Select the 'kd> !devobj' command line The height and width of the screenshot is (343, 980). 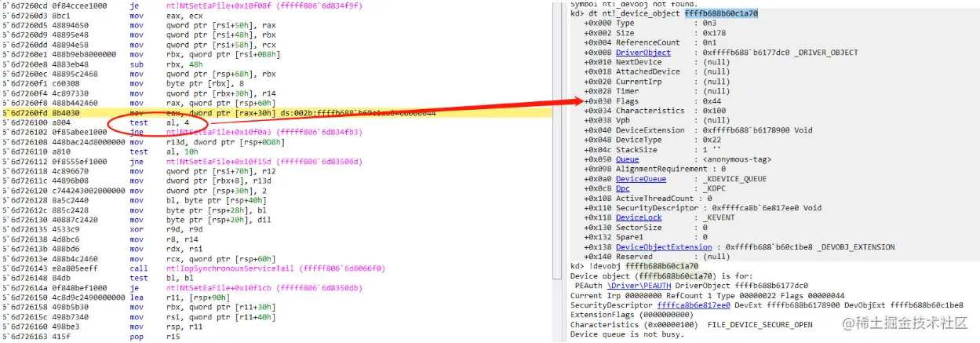[x=634, y=266]
